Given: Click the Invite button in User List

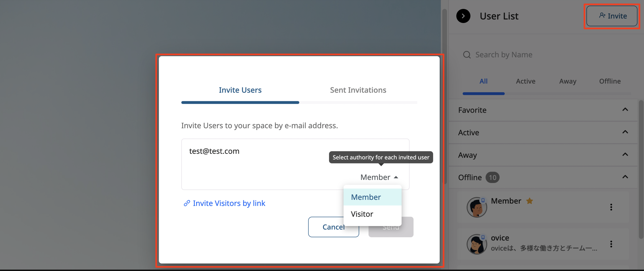Looking at the screenshot, I should [612, 16].
